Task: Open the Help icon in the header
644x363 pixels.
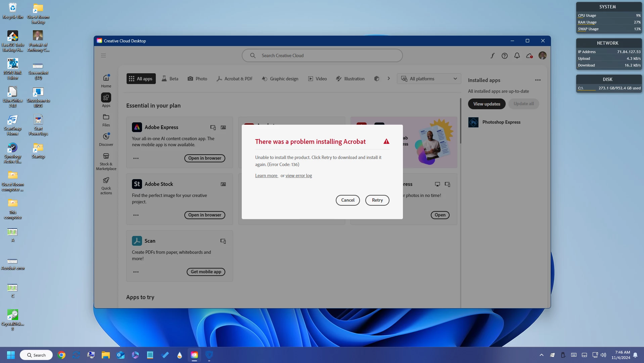Action: (x=504, y=55)
